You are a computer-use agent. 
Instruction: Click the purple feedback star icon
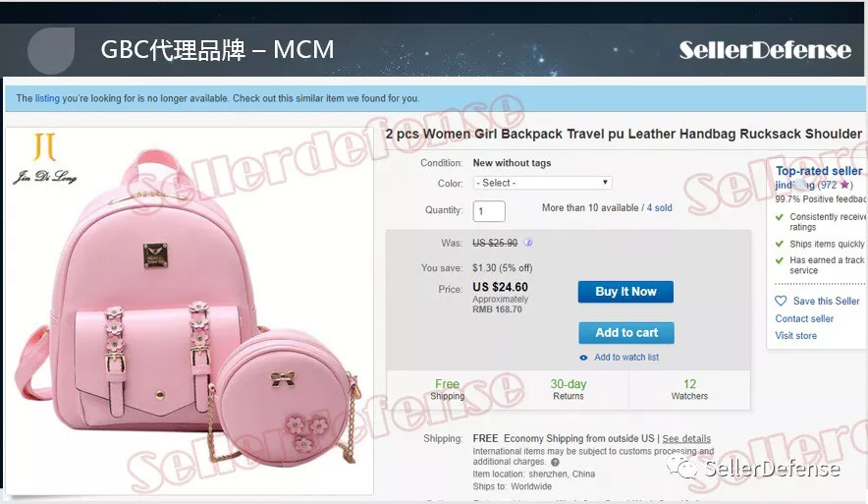click(x=844, y=185)
